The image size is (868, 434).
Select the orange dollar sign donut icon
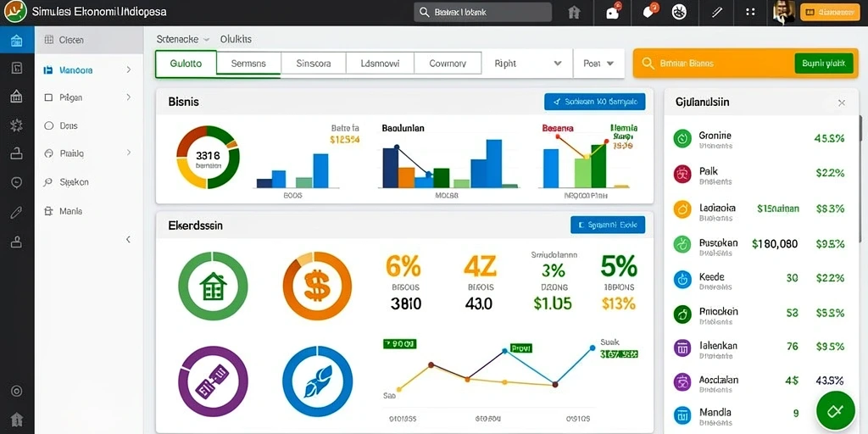[x=317, y=287]
